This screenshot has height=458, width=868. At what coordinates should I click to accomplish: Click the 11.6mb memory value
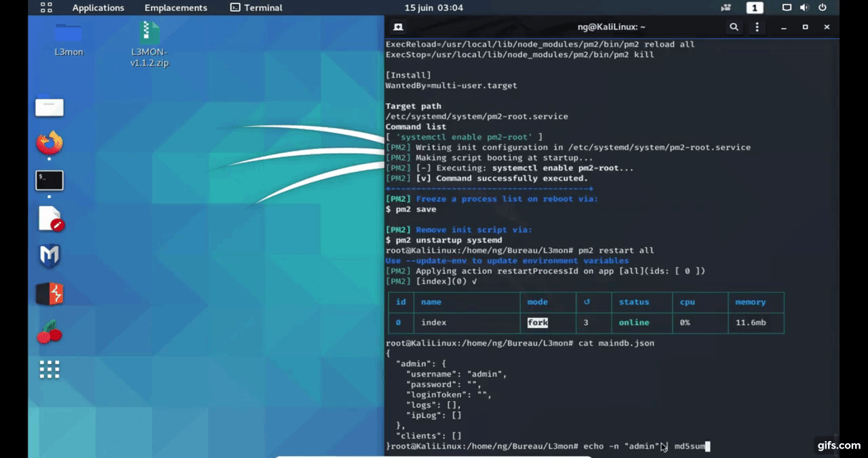[751, 322]
